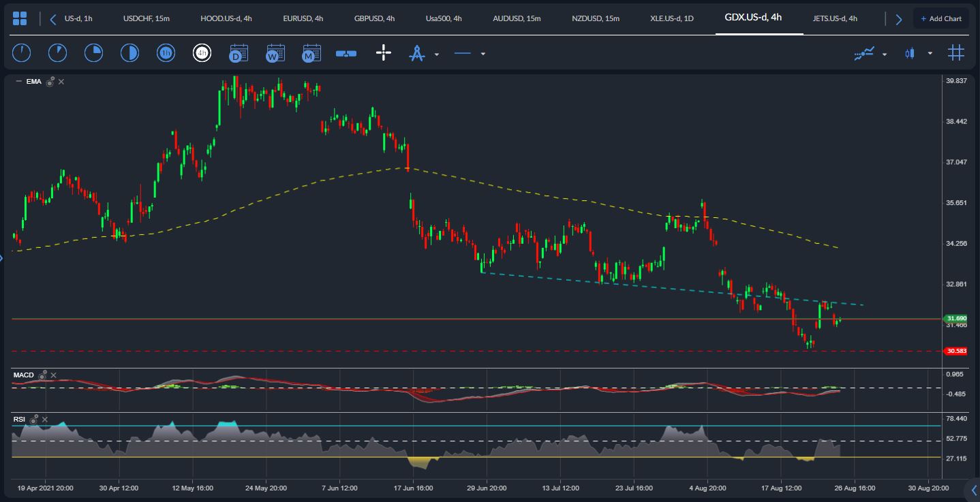Click the EMA indicator label
Viewport: 980px width, 502px height.
(33, 82)
